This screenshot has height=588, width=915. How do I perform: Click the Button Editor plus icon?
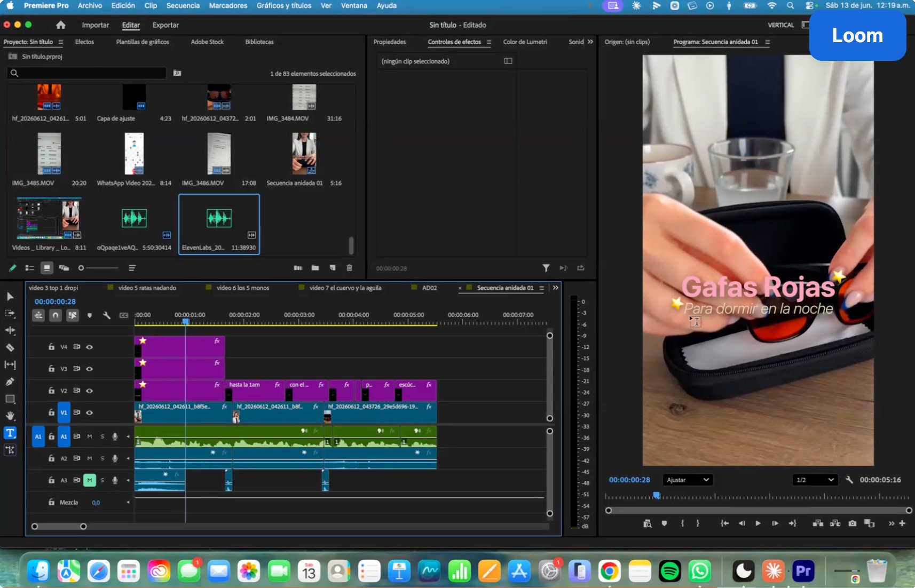(902, 523)
